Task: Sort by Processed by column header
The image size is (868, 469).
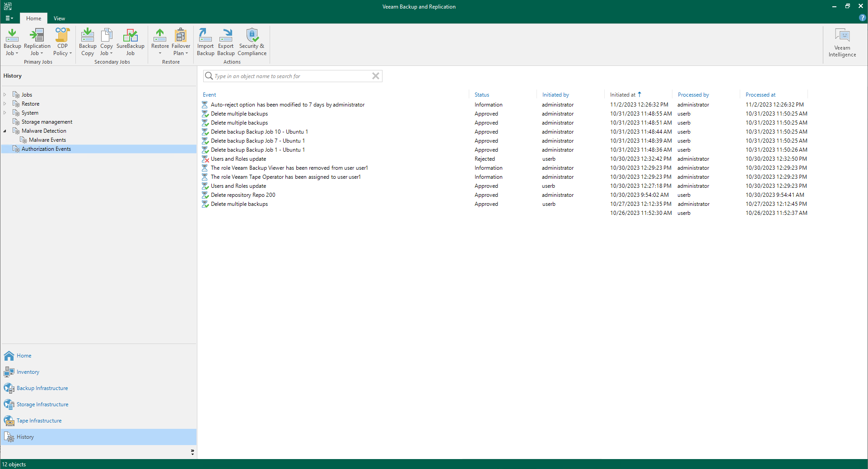Action: pos(693,95)
